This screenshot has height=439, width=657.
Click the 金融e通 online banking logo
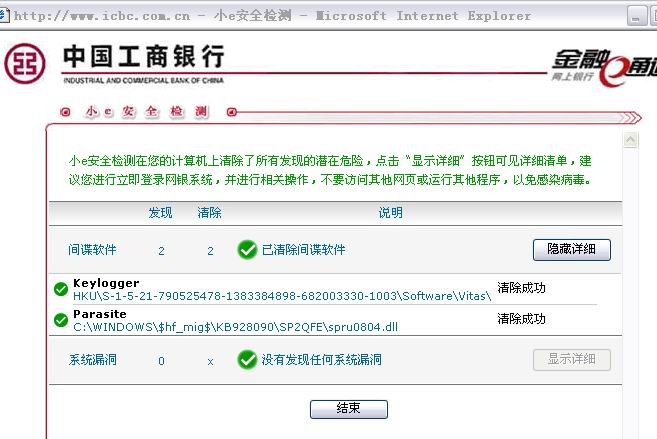[604, 67]
